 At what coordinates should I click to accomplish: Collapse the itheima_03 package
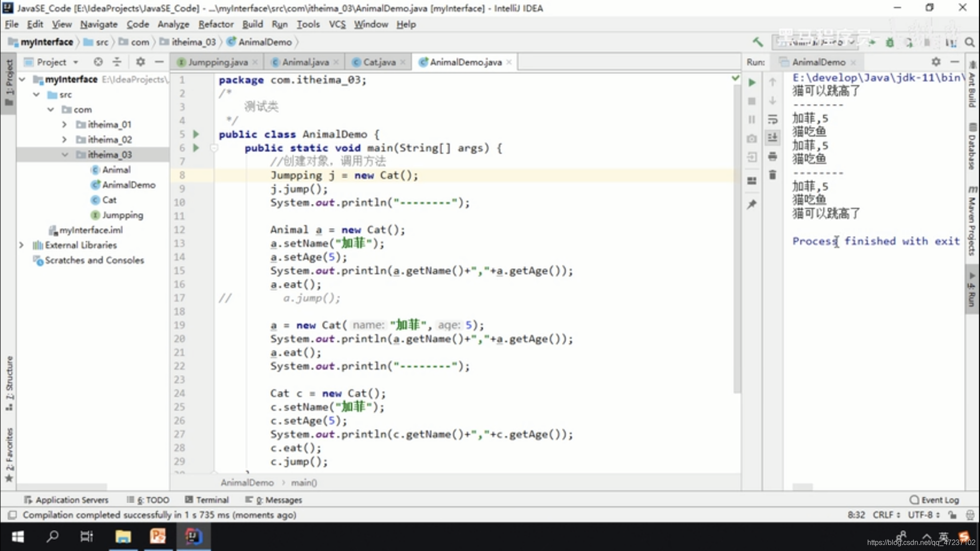coord(65,155)
